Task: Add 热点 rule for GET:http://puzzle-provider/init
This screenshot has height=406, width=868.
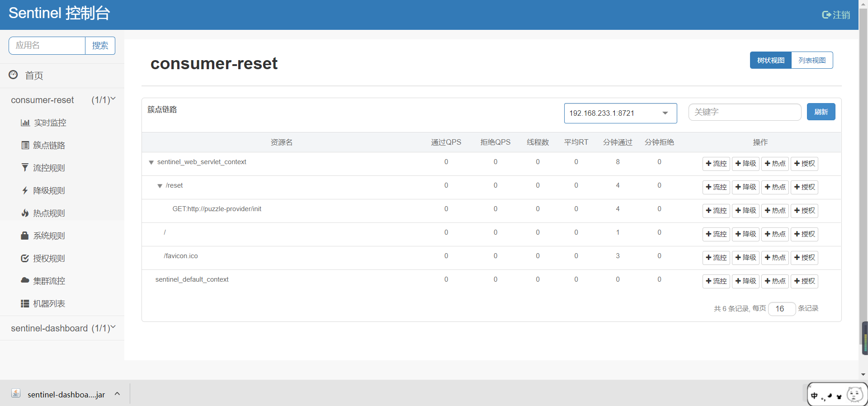Action: 775,211
